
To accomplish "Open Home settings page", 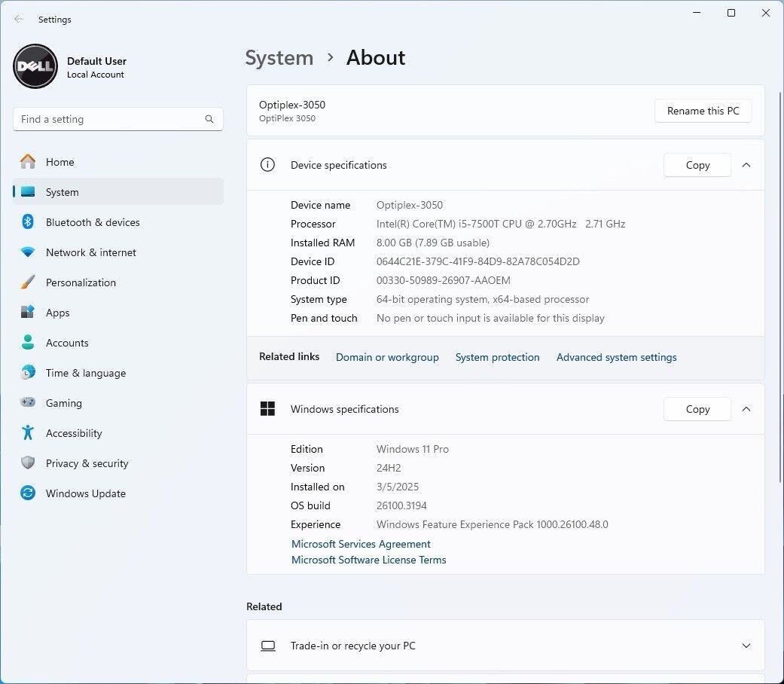I will pyautogui.click(x=118, y=161).
